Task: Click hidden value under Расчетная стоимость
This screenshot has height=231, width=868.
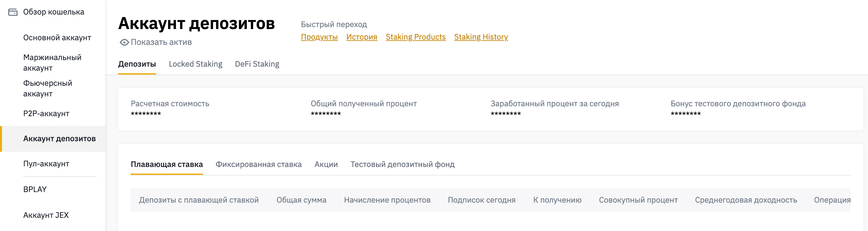Action: (x=146, y=114)
